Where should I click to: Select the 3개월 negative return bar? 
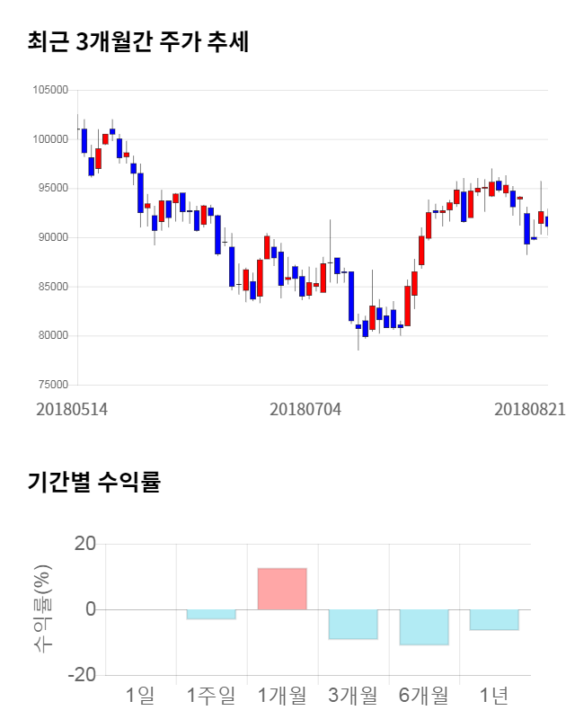point(353,624)
